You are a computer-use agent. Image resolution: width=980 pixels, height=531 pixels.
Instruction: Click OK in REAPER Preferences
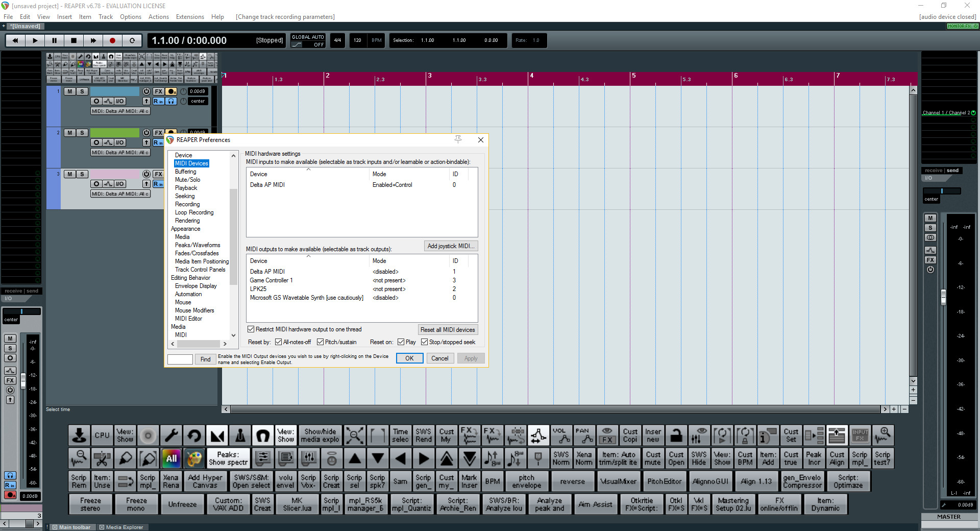(x=409, y=358)
